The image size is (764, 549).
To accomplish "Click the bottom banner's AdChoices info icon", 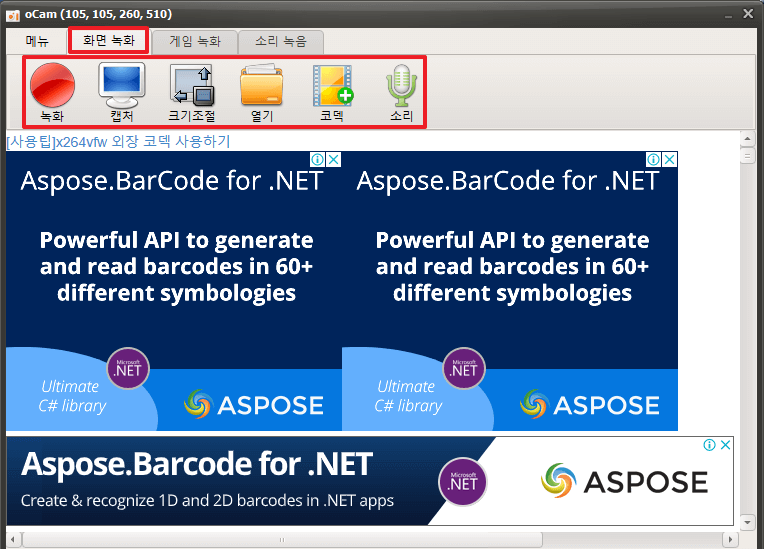I will click(710, 445).
